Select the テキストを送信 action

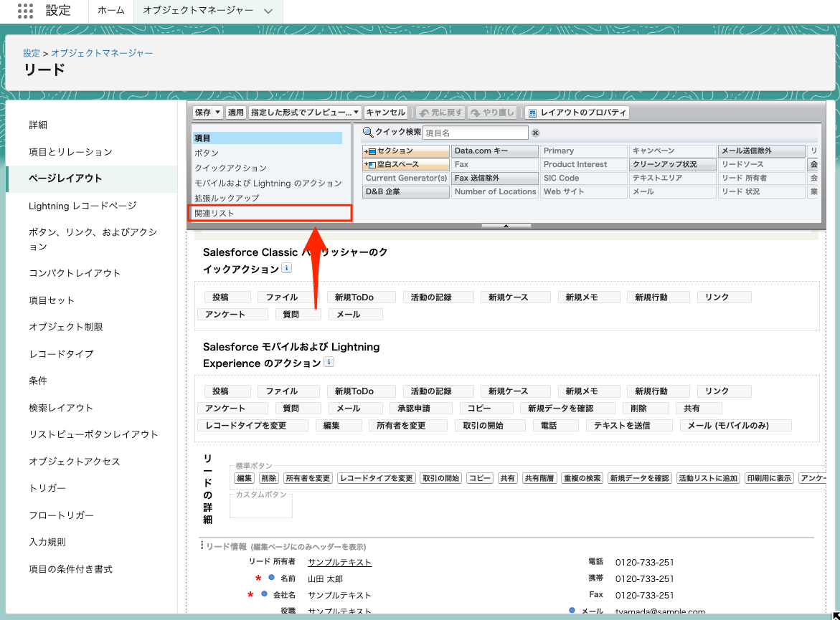click(629, 426)
